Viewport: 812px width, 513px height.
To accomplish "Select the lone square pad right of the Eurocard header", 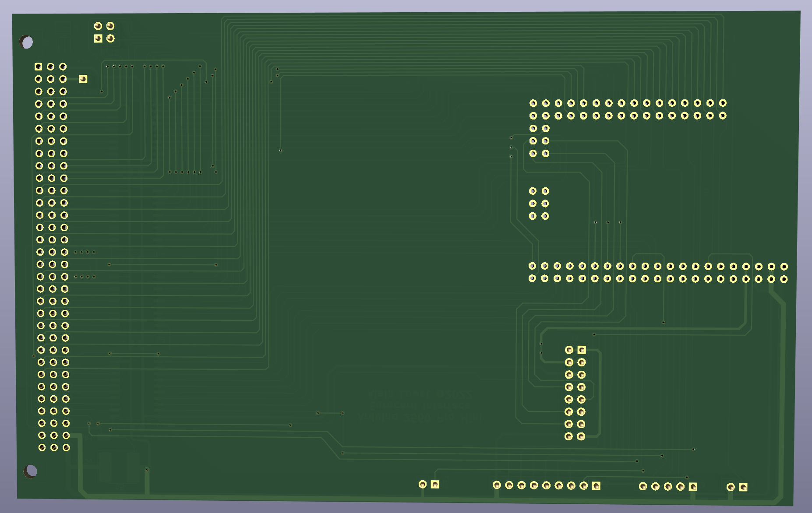I will point(82,79).
